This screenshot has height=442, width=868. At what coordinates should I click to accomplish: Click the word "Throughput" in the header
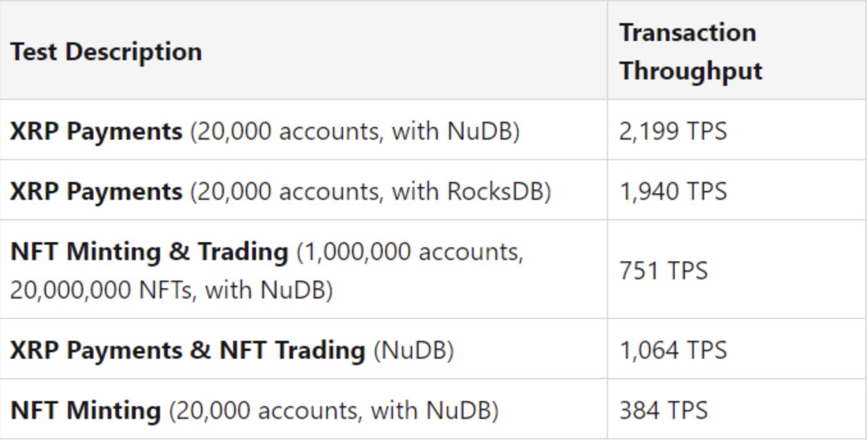click(691, 70)
